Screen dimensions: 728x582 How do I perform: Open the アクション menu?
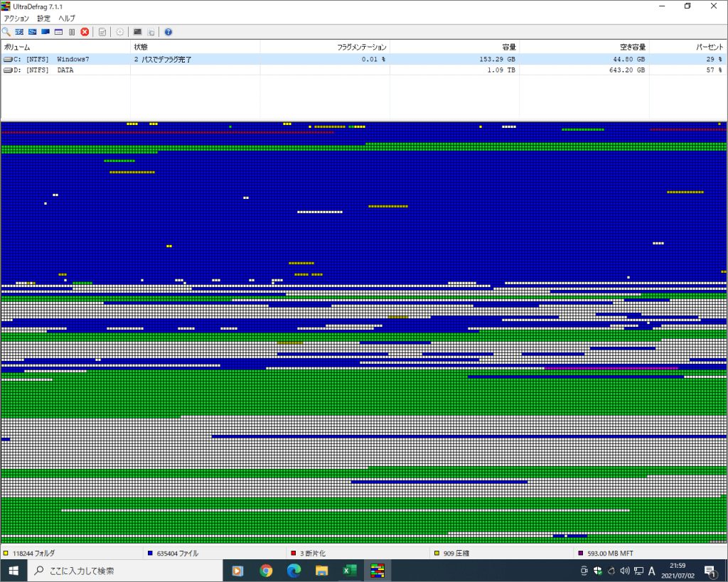[17, 18]
